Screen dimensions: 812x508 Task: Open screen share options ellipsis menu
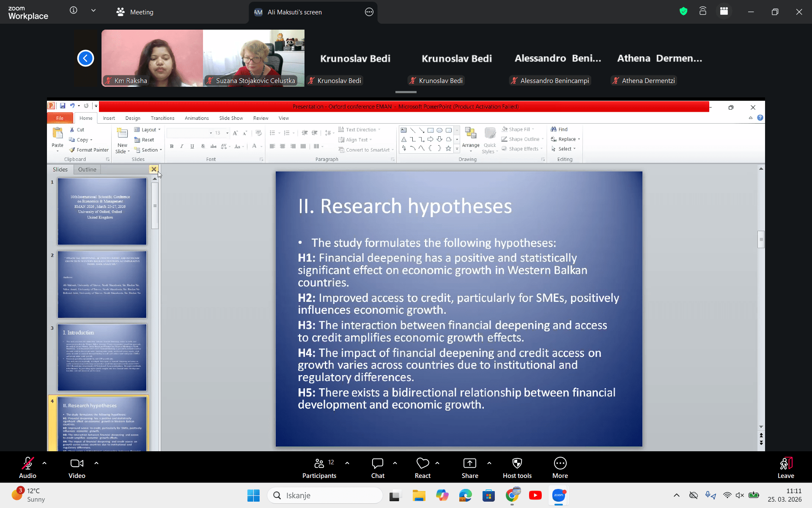369,12
